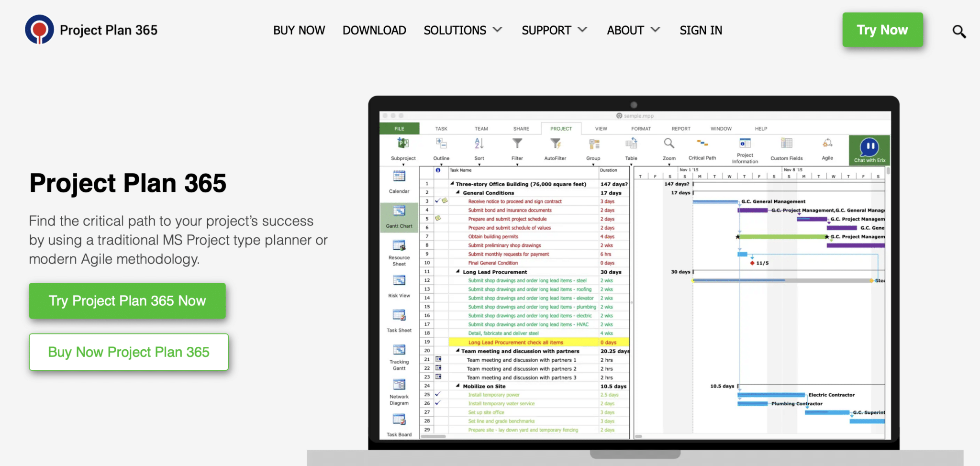Open the Sort tool
Image resolution: width=980 pixels, height=466 pixels.
tap(479, 148)
